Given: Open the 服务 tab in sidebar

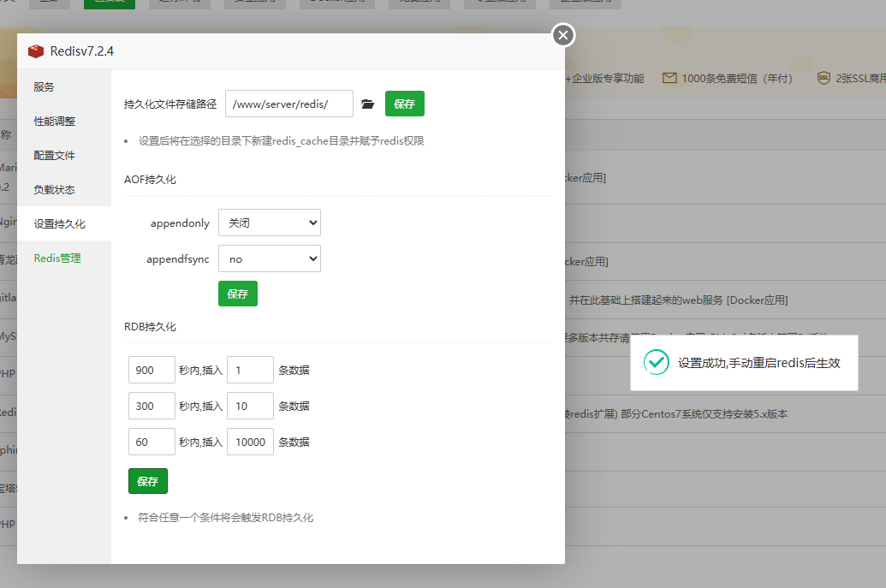Looking at the screenshot, I should coord(64,86).
